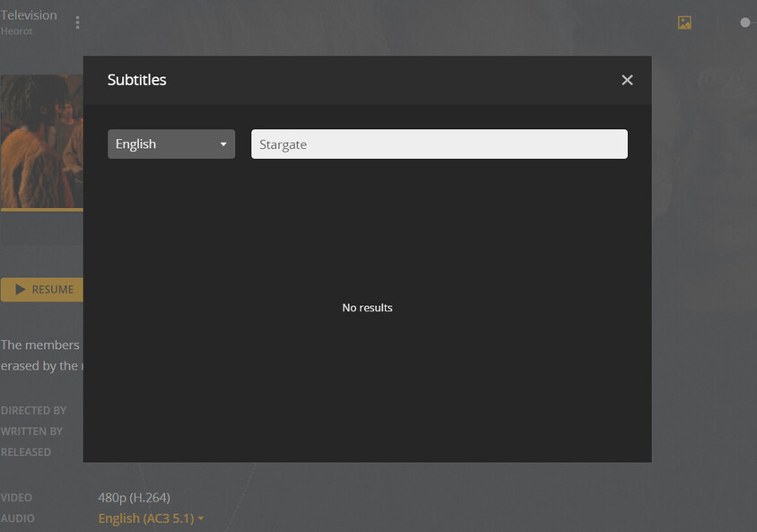Click the Television library title
757x532 pixels.
[x=29, y=15]
